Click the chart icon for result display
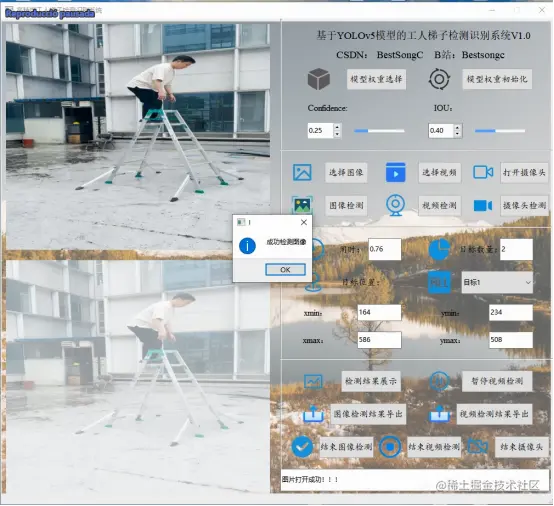The width and height of the screenshot is (554, 506). (313, 381)
